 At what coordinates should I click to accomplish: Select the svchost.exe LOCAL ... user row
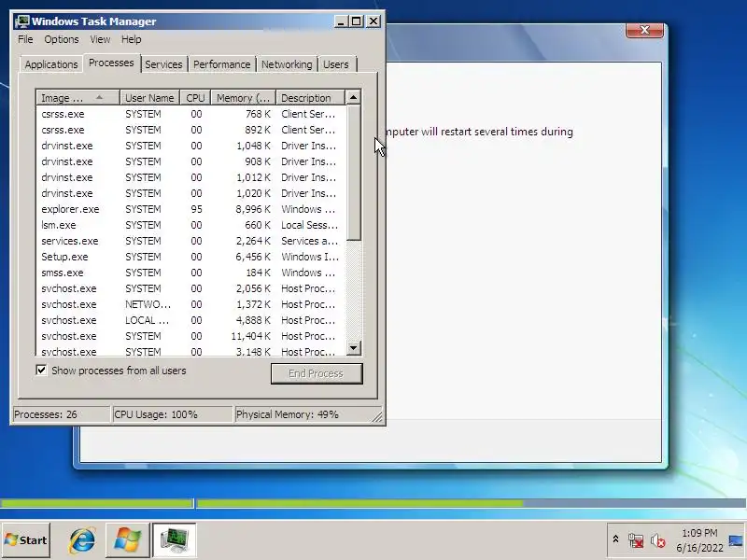[190, 320]
